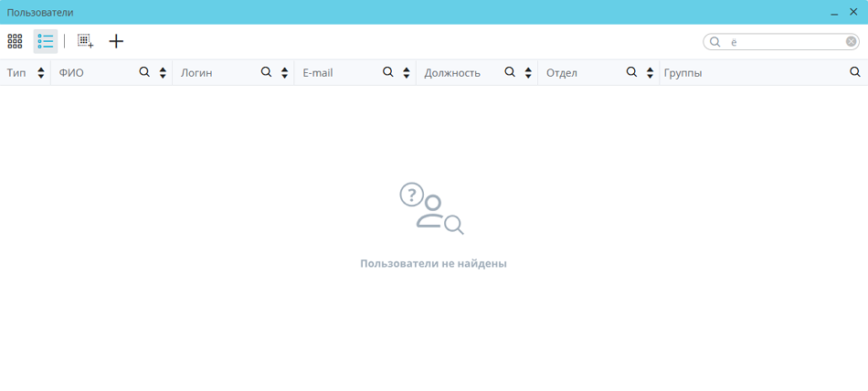
Task: Sort users by Отдел column arrows
Action: [x=650, y=73]
